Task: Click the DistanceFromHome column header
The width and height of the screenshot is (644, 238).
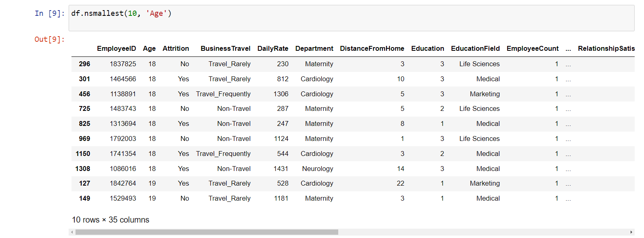Action: pos(372,48)
